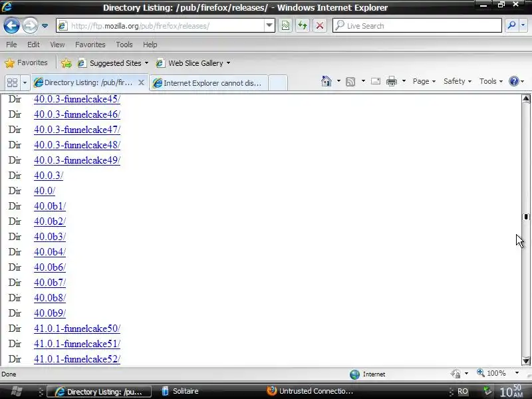Open the 40.0.3-funnelcake49/ directory link
This screenshot has height=399, width=532.
(x=77, y=160)
